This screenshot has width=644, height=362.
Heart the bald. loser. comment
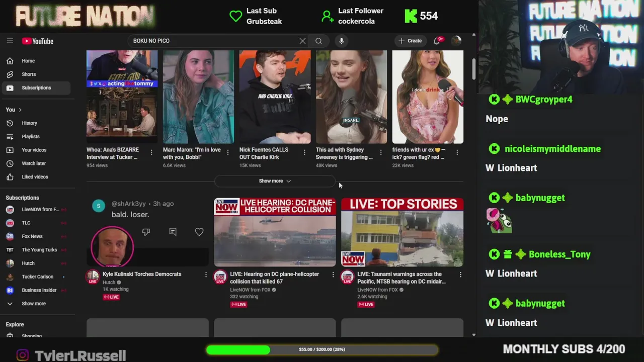pyautogui.click(x=199, y=232)
